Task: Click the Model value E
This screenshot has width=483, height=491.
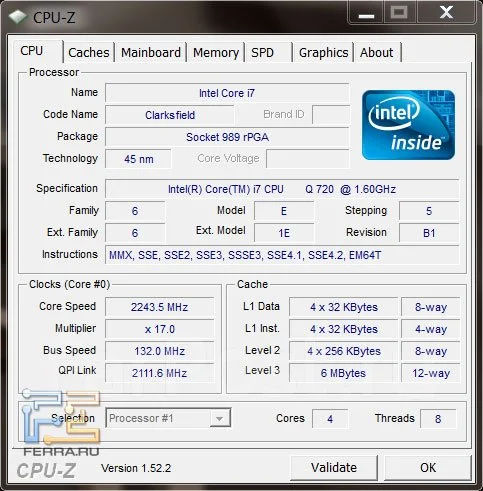Action: point(284,211)
